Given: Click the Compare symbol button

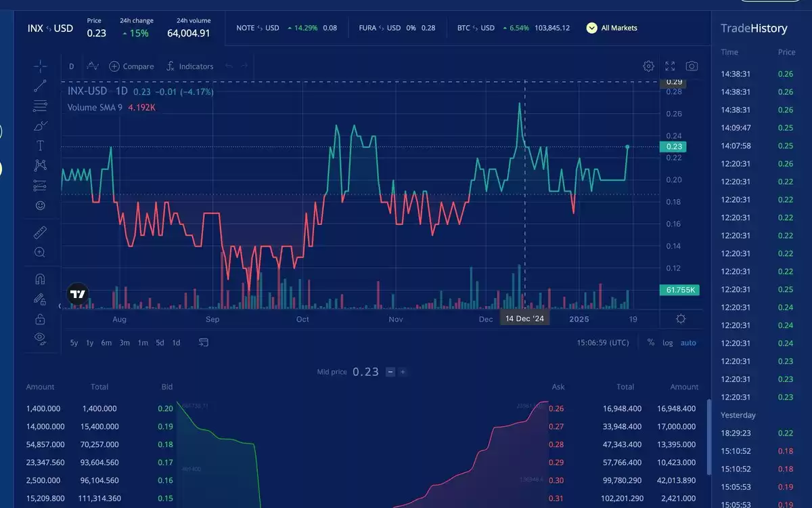Looking at the screenshot, I should pyautogui.click(x=131, y=66).
